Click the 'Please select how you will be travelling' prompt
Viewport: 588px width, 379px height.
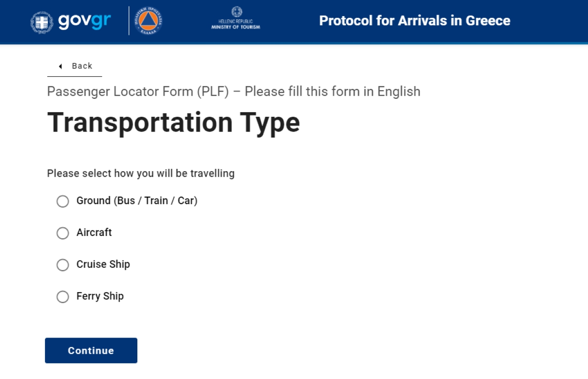[141, 173]
